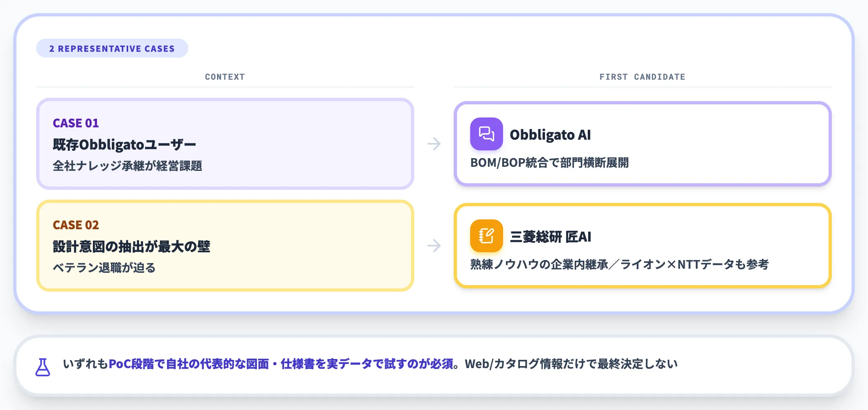Viewport: 868px width, 410px height.
Task: Click the 'Obbligato AI' title
Action: coord(550,135)
